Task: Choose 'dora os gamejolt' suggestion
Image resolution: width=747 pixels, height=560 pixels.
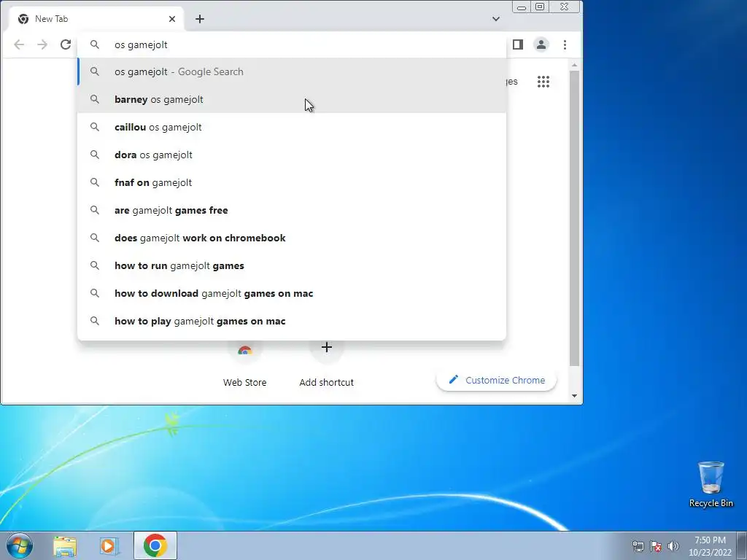Action: [x=292, y=155]
